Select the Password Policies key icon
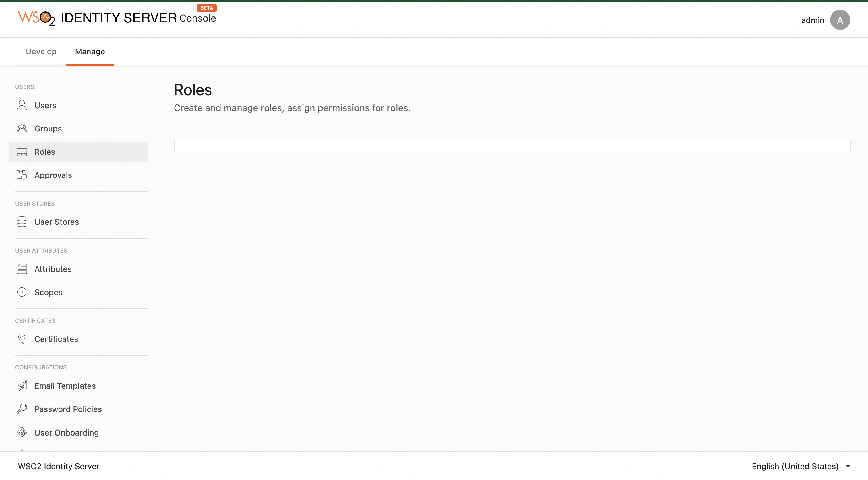Screen dimensions: 868x480 [22, 409]
